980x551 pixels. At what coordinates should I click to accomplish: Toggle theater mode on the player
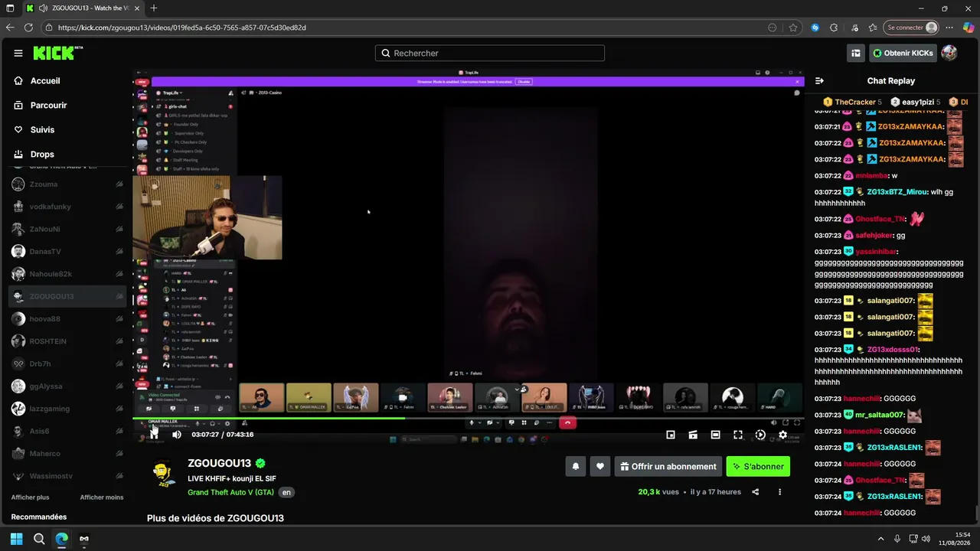click(x=715, y=435)
